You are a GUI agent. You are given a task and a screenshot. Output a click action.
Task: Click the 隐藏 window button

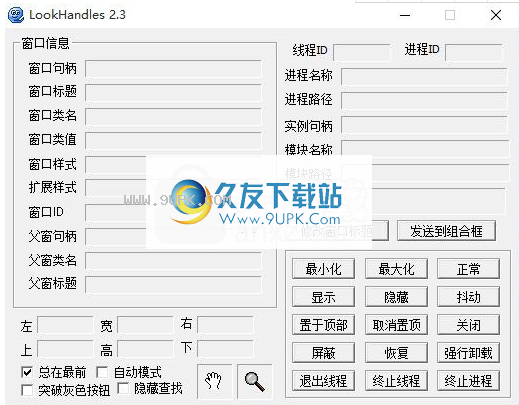coord(396,297)
